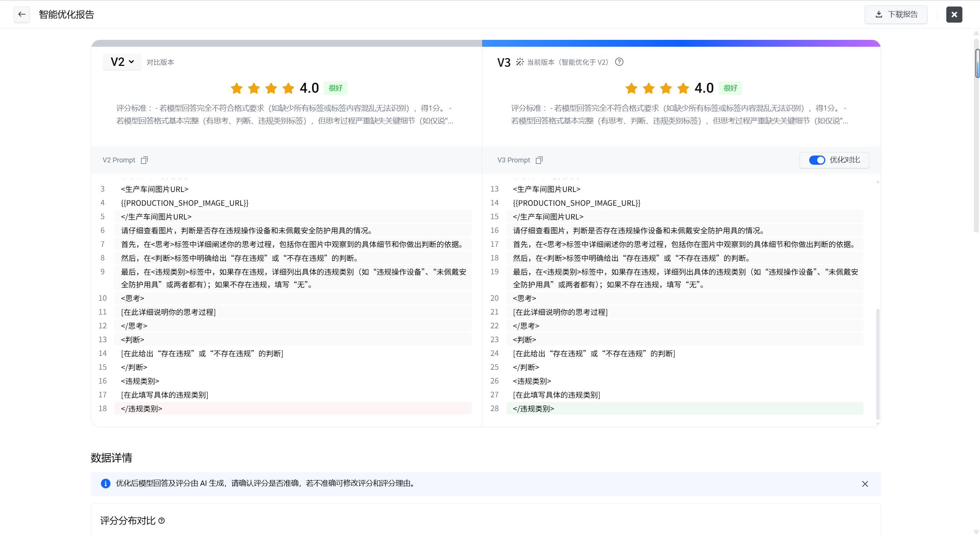This screenshot has height=536, width=980.
Task: Dismiss the AI-generated notice banner
Action: pos(865,484)
